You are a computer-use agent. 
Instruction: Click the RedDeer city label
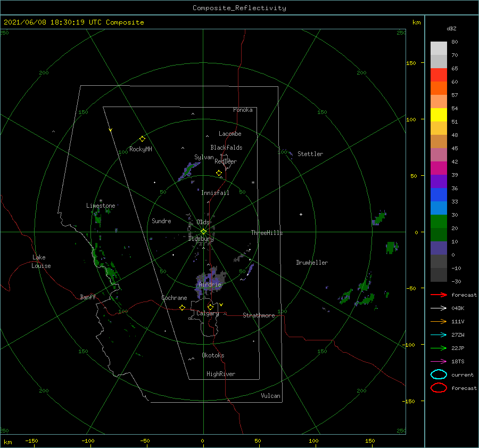(x=226, y=161)
